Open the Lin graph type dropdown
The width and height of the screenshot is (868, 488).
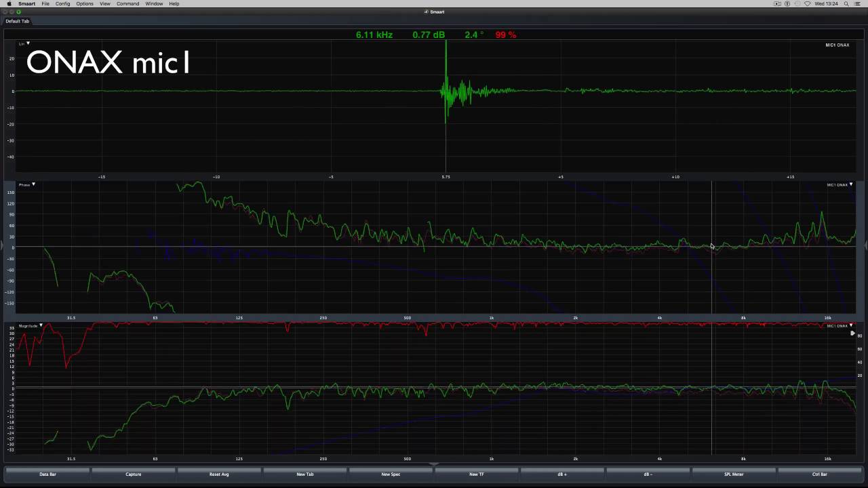click(24, 43)
